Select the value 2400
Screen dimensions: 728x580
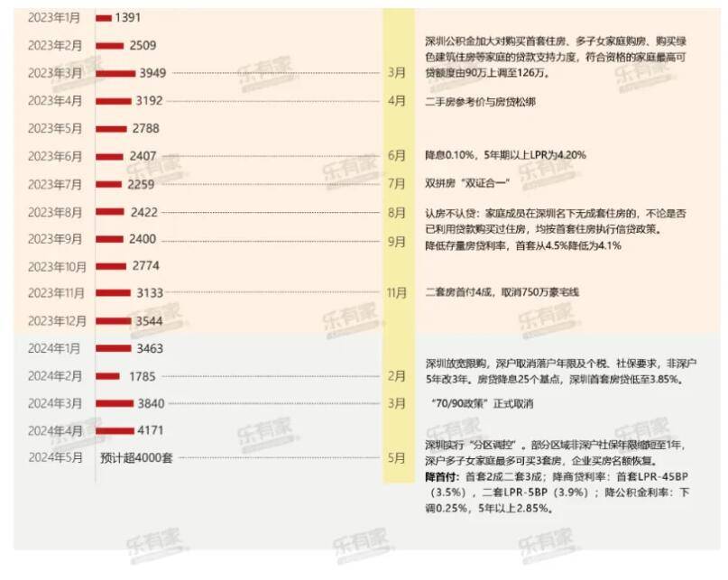[x=143, y=239]
